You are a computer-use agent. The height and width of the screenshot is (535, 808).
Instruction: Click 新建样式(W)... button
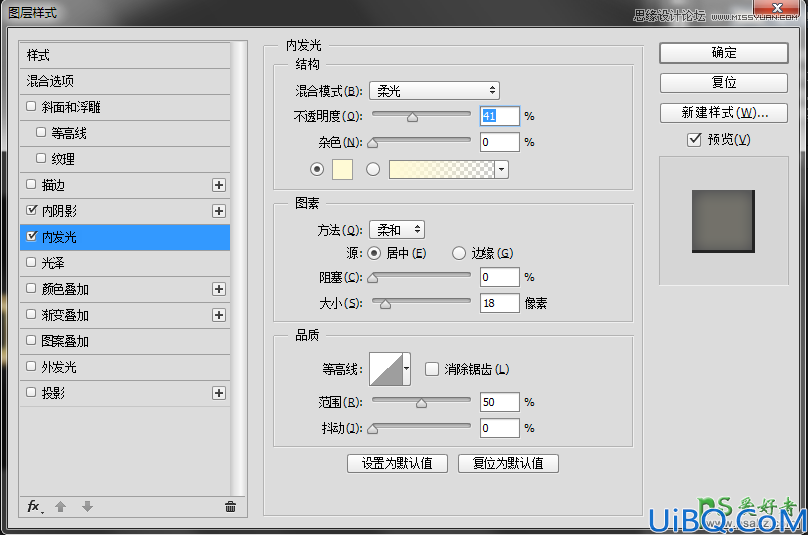pyautogui.click(x=723, y=113)
